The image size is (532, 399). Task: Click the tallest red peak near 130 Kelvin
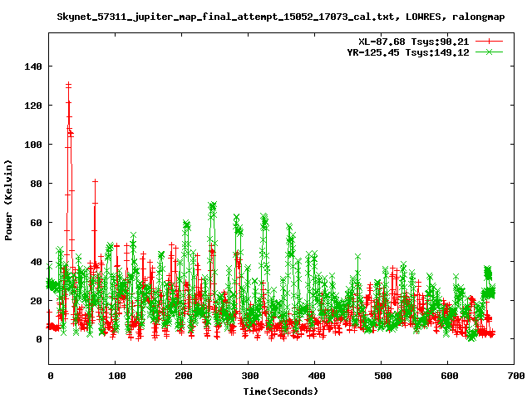(68, 85)
